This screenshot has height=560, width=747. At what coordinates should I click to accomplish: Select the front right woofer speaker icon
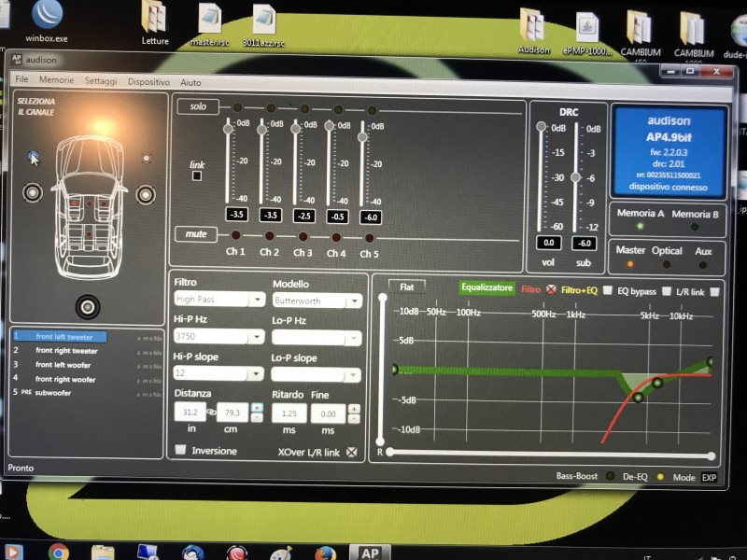[146, 194]
